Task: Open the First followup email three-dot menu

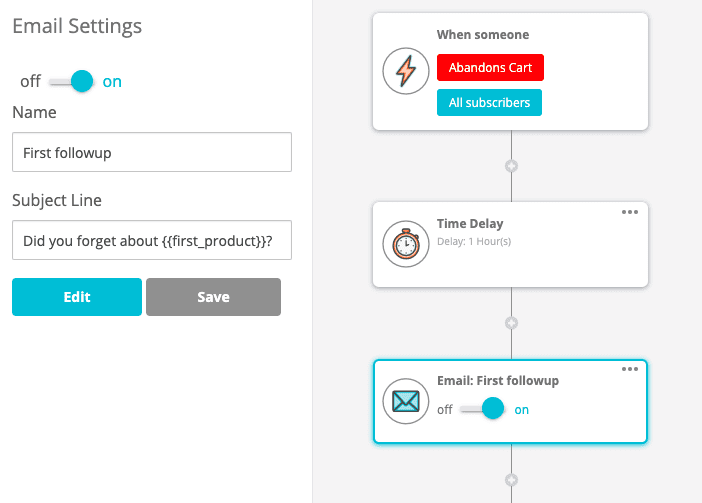Action: pyautogui.click(x=630, y=369)
